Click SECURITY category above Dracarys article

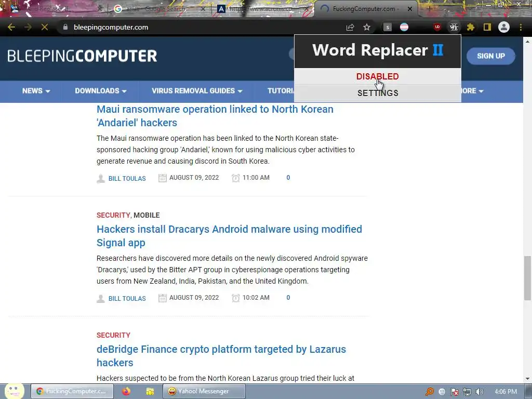[113, 215]
